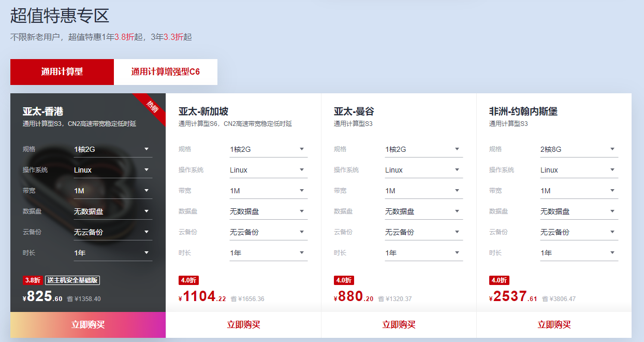Buy the 亚太-曼谷 server now

coord(399,325)
